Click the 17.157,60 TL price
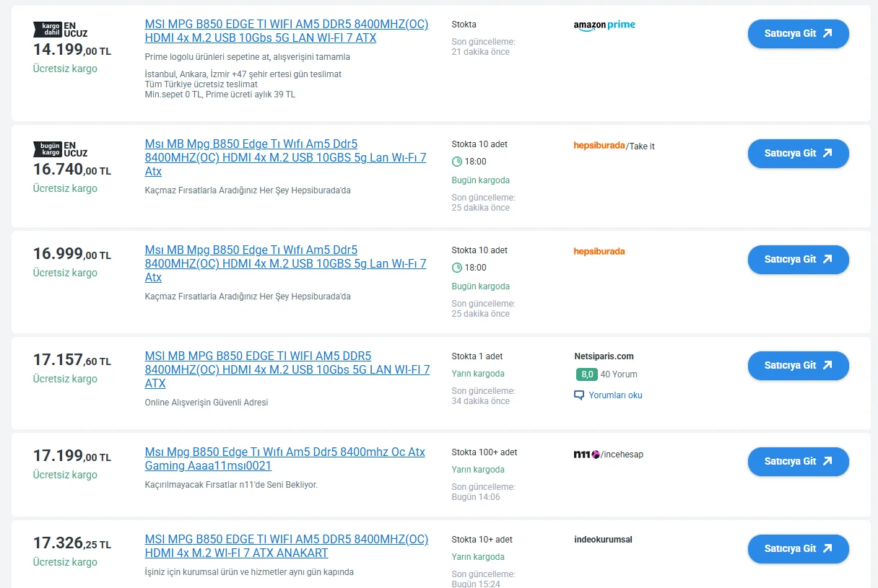The image size is (878, 588). [72, 360]
